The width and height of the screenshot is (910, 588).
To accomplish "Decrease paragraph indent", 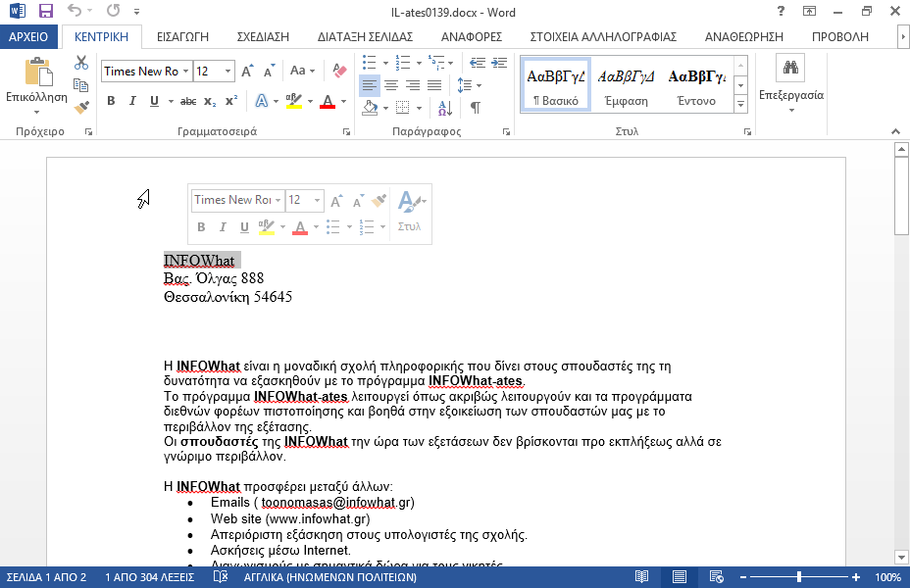I will click(x=478, y=63).
